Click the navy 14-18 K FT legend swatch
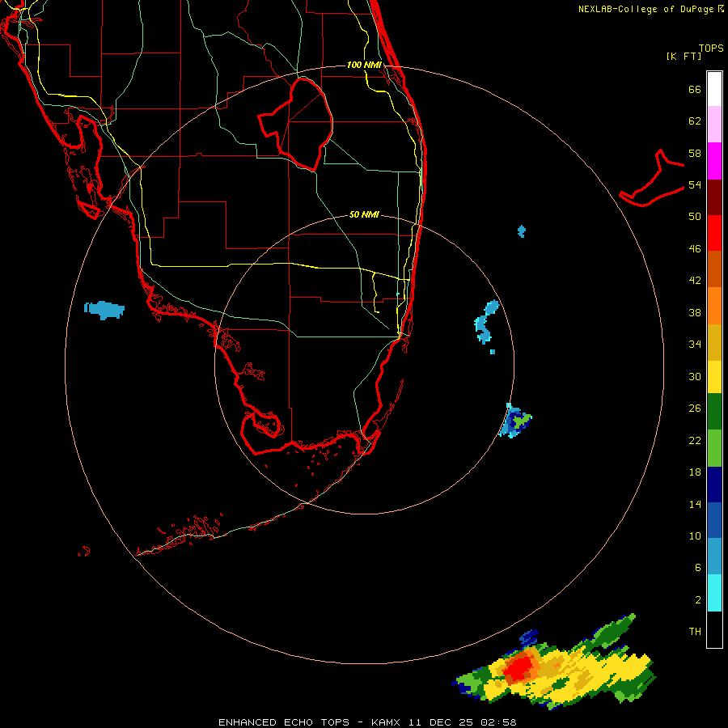 click(x=714, y=485)
